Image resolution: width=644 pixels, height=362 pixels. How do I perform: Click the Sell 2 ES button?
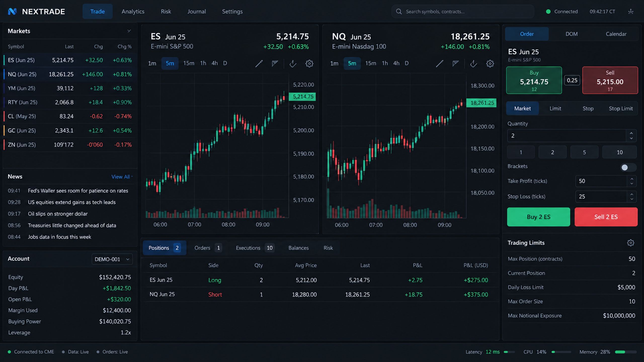(x=606, y=217)
